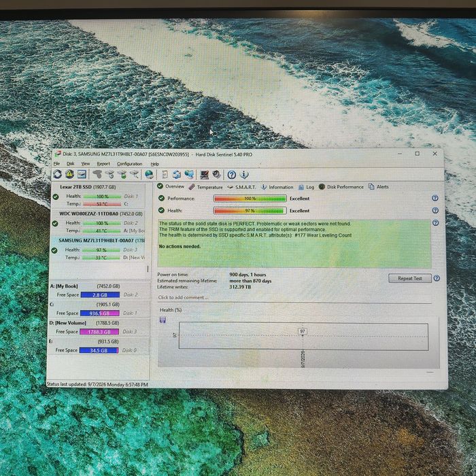Click the save floppy icon above Health graph
476x476 pixels.
[163, 320]
